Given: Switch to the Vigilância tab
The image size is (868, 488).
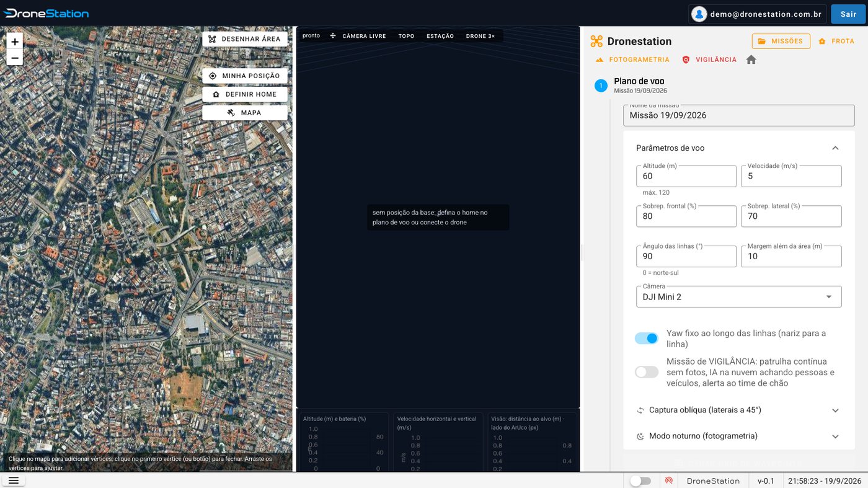Looking at the screenshot, I should point(709,60).
